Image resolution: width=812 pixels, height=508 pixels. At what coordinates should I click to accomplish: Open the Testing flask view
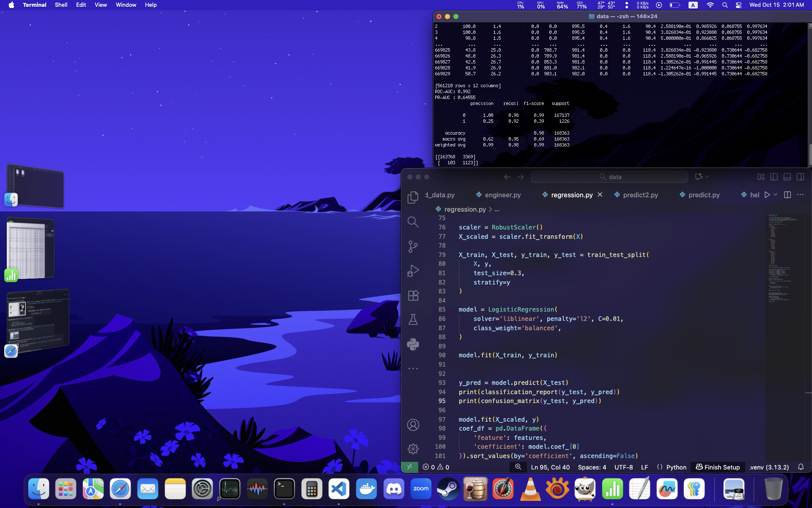tap(413, 320)
